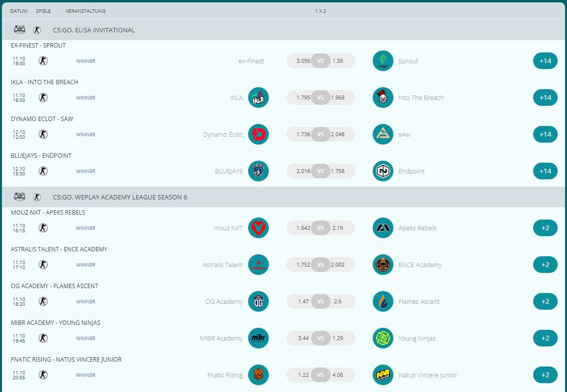Click the gamepad icon beside Elisa Invitational

tap(19, 30)
